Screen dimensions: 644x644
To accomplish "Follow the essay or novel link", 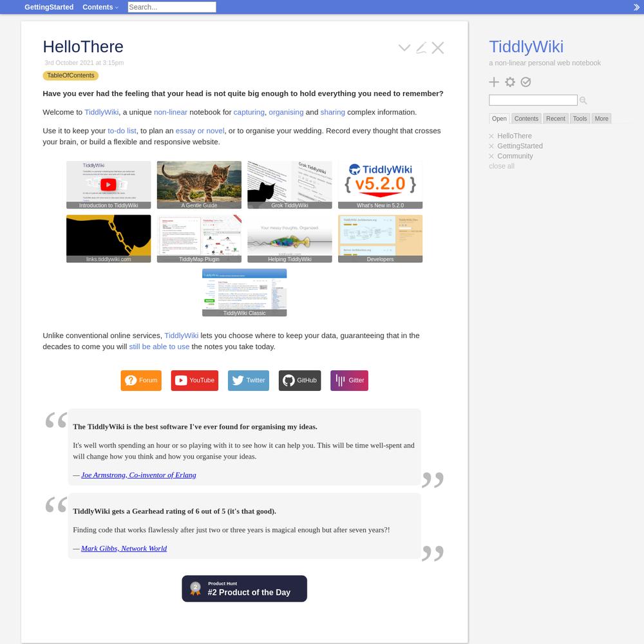I will [200, 131].
